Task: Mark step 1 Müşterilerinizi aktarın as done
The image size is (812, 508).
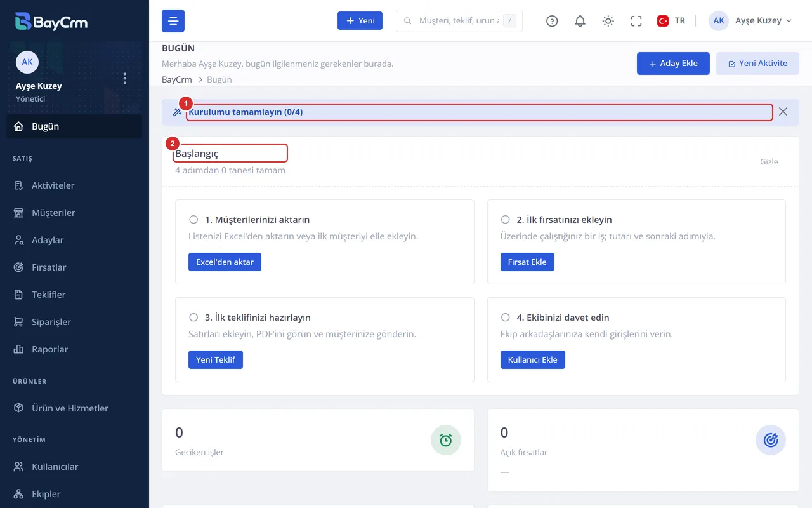Action: pos(193,220)
